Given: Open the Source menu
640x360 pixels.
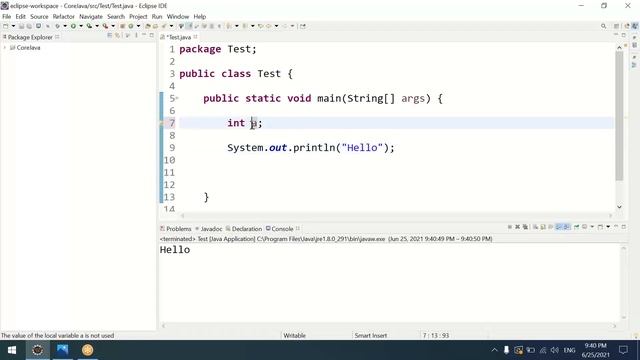Looking at the screenshot, I should pyautogui.click(x=39, y=17).
